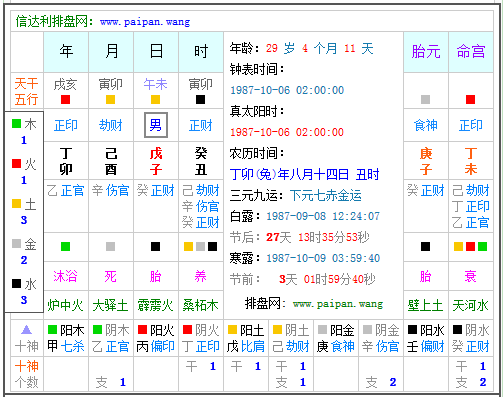Click the pink 衰 cell
Viewport: 503px width, 397px height.
point(470,276)
